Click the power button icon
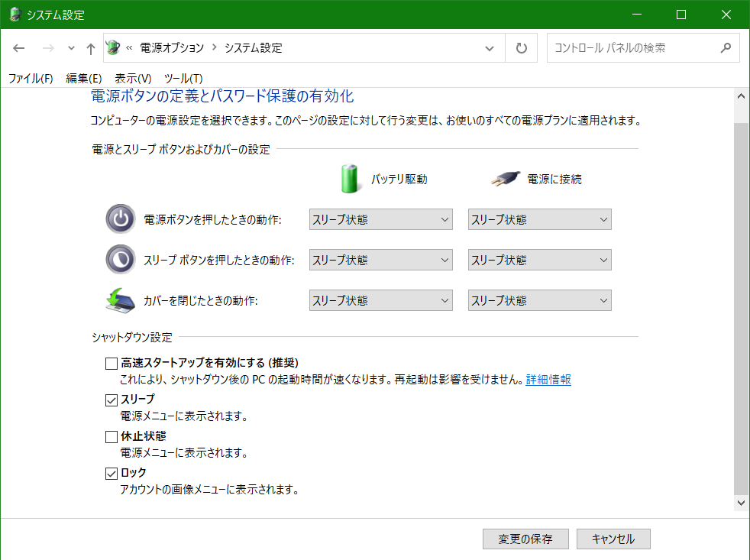Image resolution: width=750 pixels, height=560 pixels. 120,219
